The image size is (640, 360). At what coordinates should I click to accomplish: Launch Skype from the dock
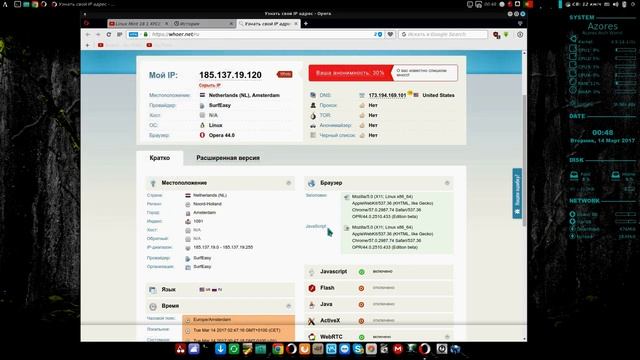click(x=358, y=349)
